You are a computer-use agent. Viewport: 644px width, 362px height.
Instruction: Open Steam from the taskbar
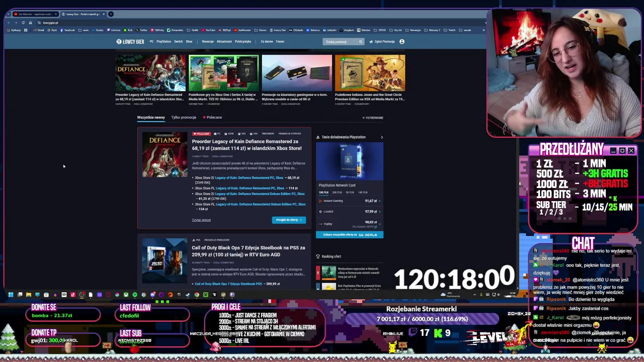point(188,295)
